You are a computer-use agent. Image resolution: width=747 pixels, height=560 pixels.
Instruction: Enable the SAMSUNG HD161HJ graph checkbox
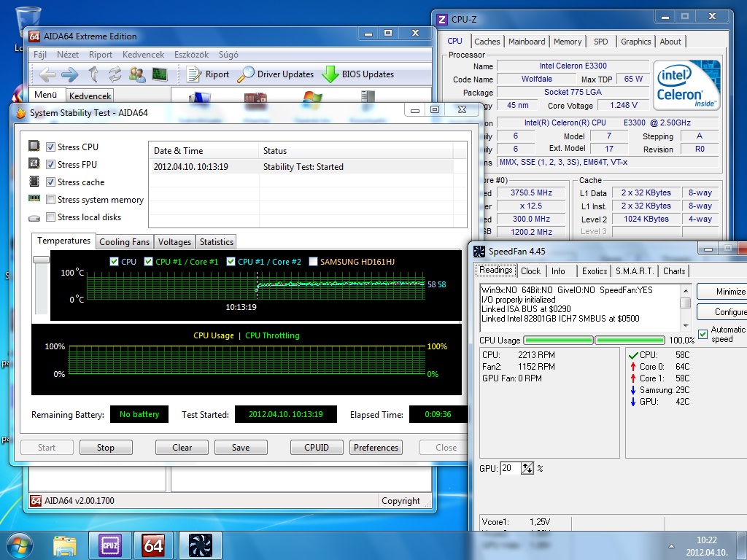314,262
